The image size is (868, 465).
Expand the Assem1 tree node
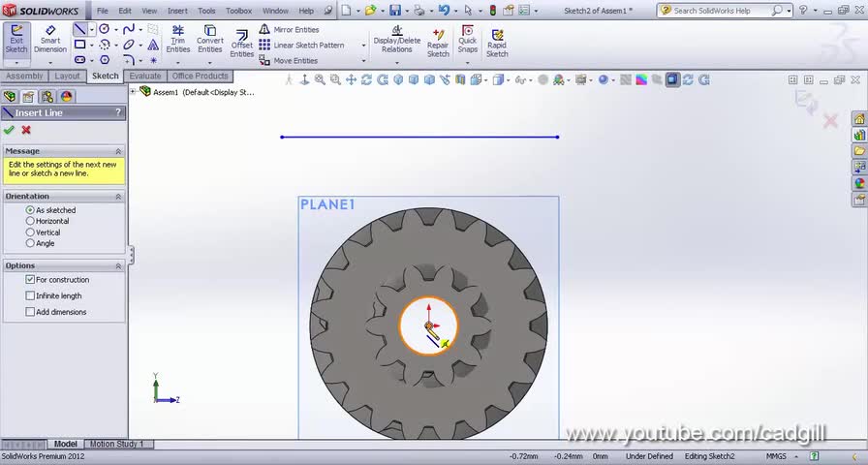[133, 92]
